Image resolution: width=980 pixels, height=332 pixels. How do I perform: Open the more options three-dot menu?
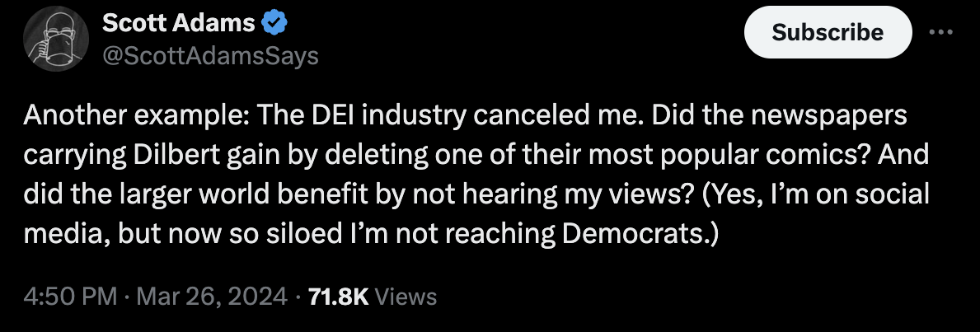[x=941, y=32]
